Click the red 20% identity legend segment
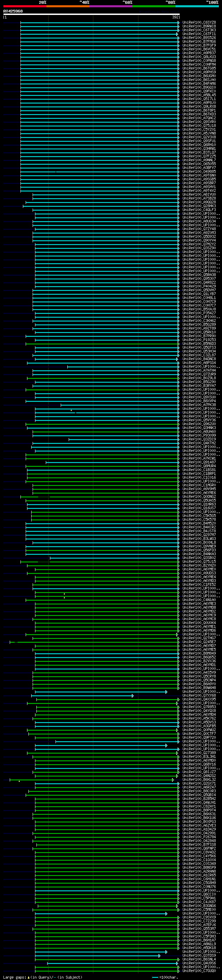222x980 pixels. pyautogui.click(x=25, y=6)
